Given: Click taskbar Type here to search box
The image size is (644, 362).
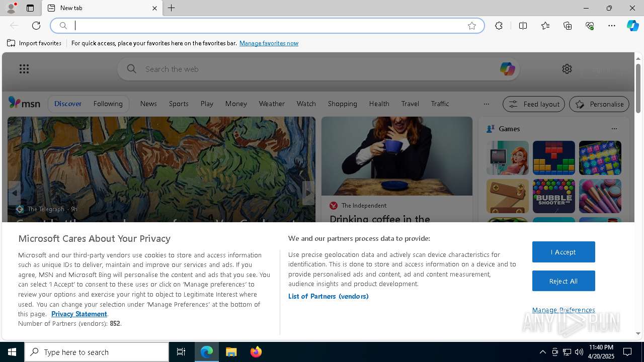Looking at the screenshot, I should (97, 352).
